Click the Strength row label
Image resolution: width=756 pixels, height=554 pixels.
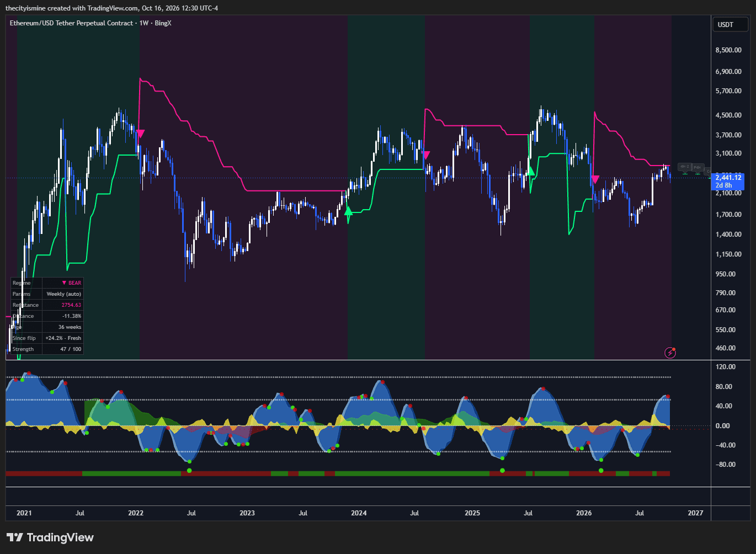pos(23,349)
